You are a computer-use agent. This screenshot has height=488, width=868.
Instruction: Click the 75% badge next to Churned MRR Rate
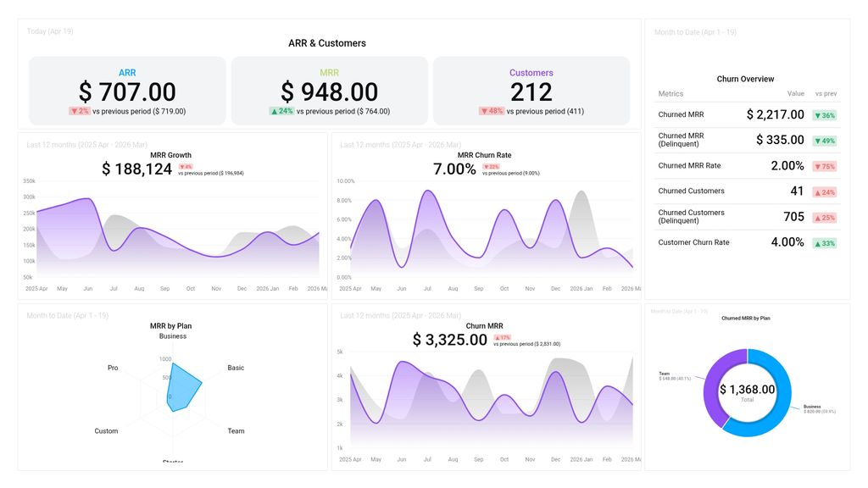[x=825, y=166]
